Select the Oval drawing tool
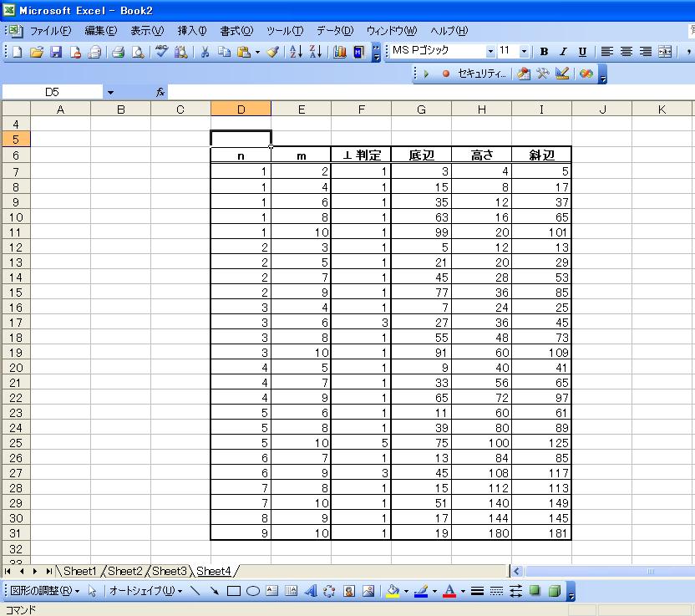This screenshot has height=616, width=695. click(252, 591)
